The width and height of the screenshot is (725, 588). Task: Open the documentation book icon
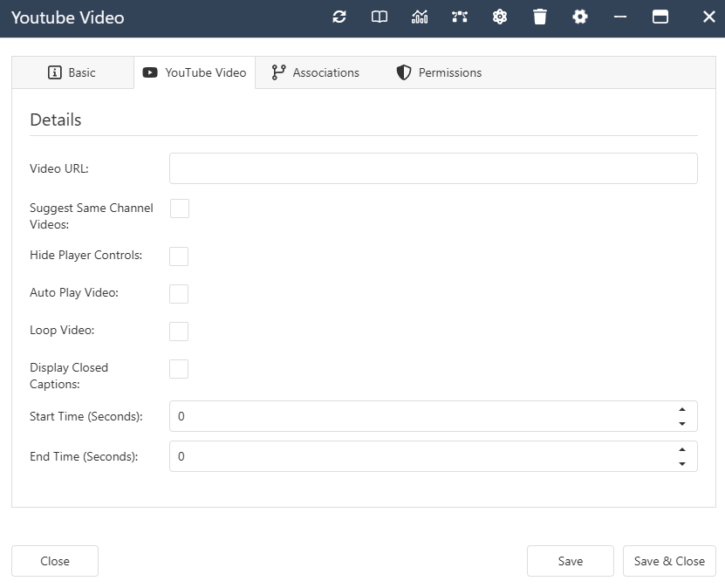pos(379,17)
